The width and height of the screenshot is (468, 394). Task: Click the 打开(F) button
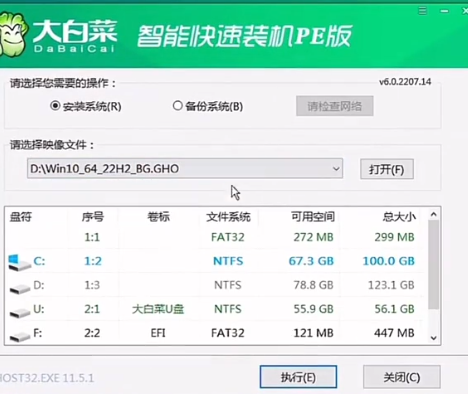(387, 169)
